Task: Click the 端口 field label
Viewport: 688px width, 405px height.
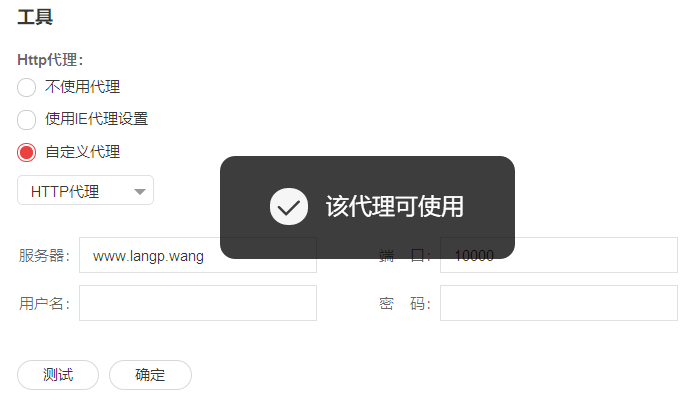Action: point(405,255)
